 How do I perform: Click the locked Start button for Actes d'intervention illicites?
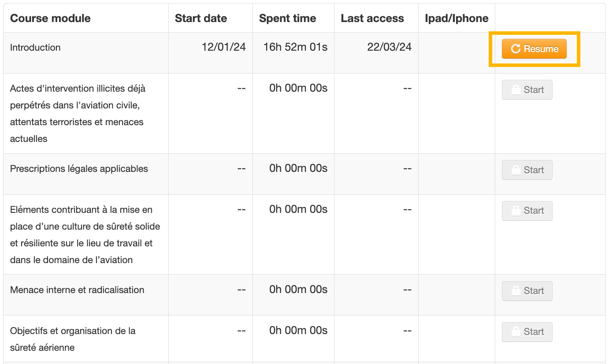click(527, 90)
